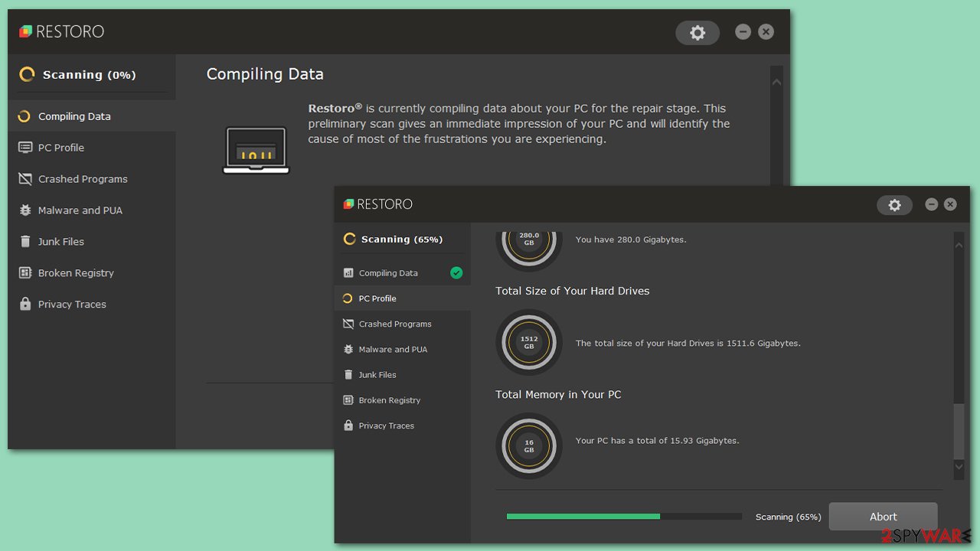The height and width of the screenshot is (551, 980).
Task: Click the 1512 GB hard drive gauge
Action: pos(529,342)
